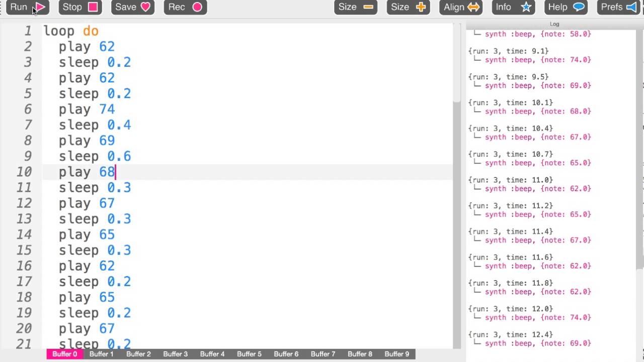
Task: Switch to Buffer 9 tab
Action: pyautogui.click(x=396, y=354)
